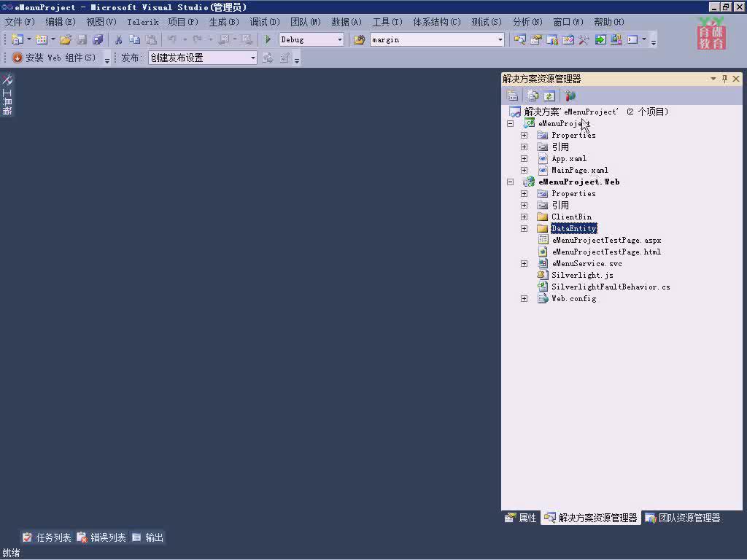Open the 工具箱 side tab
The width and height of the screenshot is (747, 560).
point(7,95)
